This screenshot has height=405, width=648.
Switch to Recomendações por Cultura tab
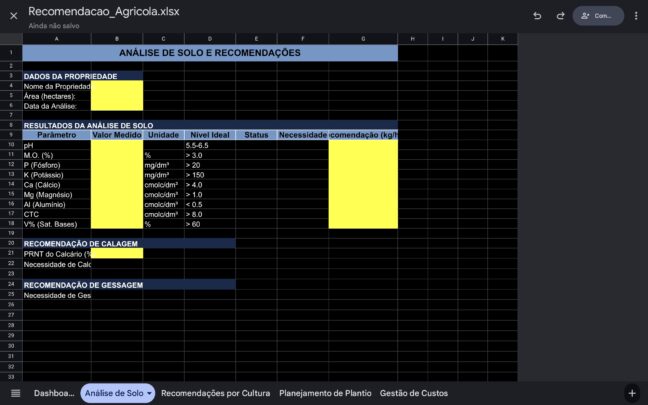[x=215, y=393]
